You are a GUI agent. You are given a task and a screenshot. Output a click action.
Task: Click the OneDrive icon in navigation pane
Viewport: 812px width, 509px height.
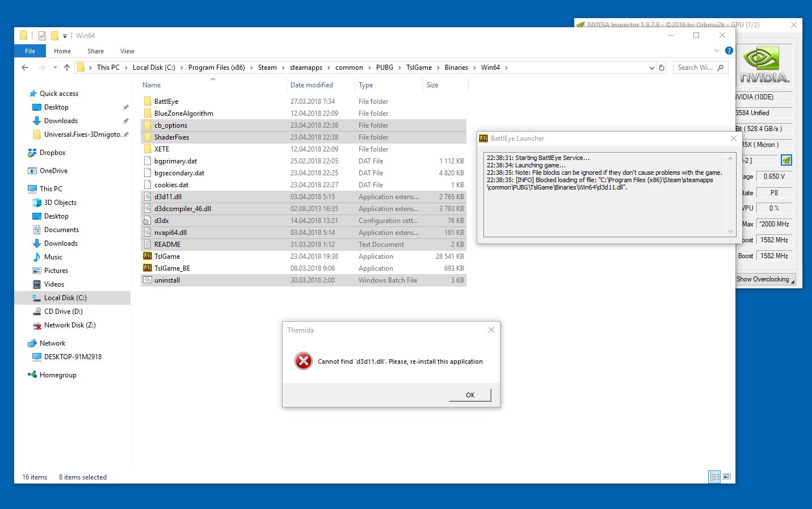point(32,171)
